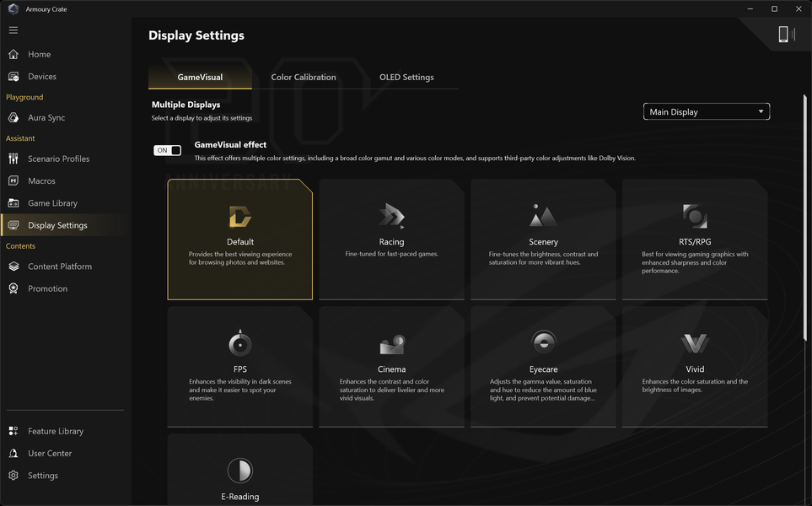Choose Vivid mode description text

tap(695, 386)
